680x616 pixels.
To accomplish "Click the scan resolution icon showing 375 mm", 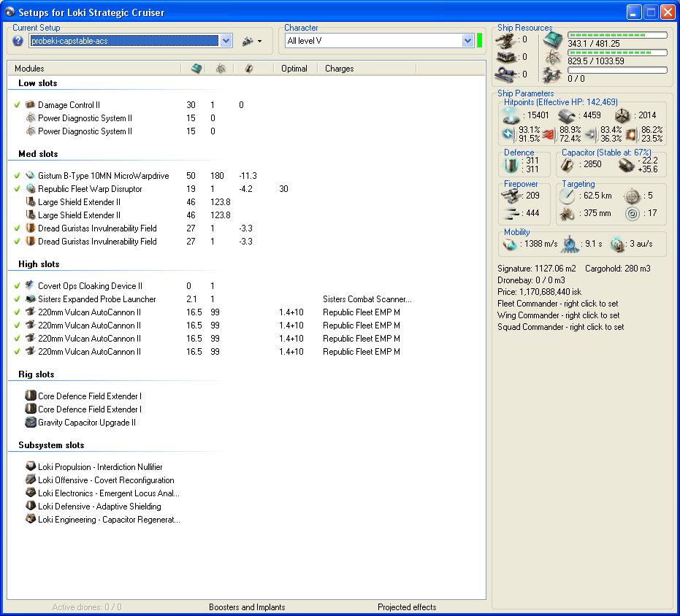I will [567, 213].
